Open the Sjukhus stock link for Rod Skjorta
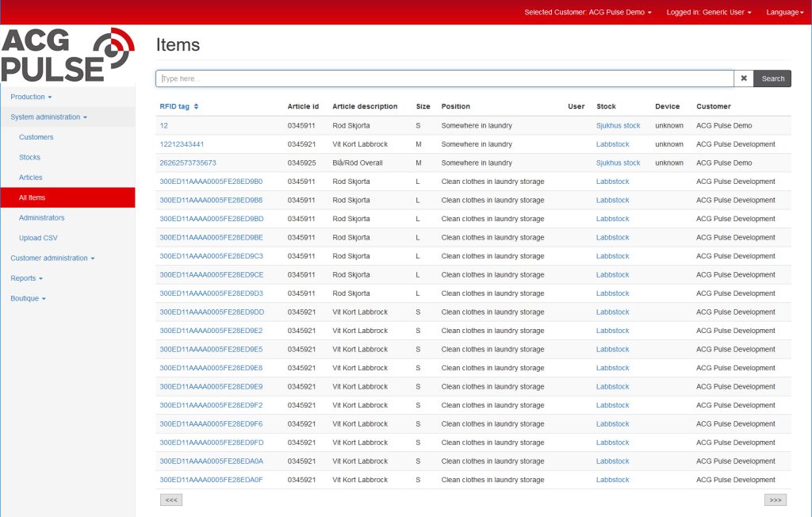 (616, 125)
